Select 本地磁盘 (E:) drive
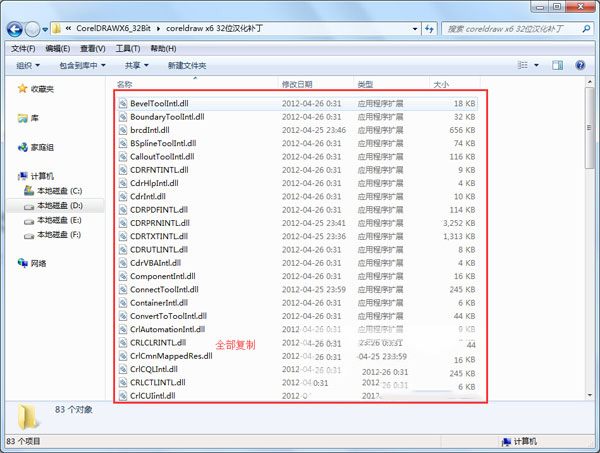This screenshot has width=600, height=453. [x=53, y=220]
